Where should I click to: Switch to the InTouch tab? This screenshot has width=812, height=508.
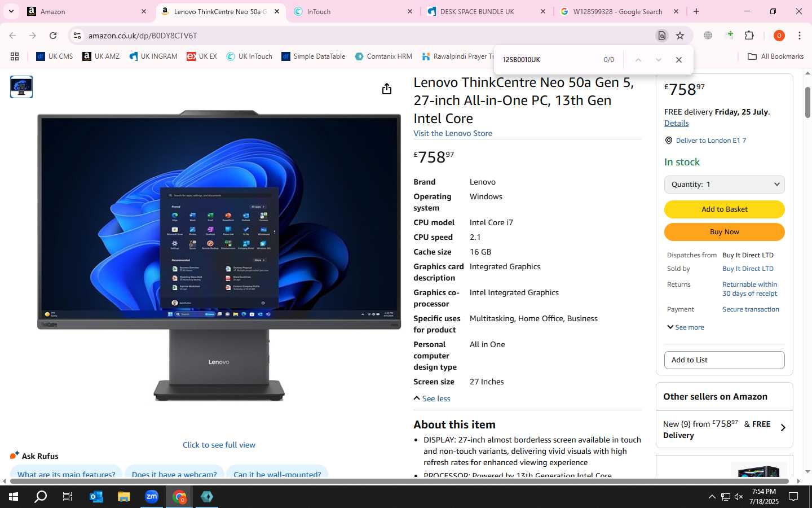coord(353,11)
